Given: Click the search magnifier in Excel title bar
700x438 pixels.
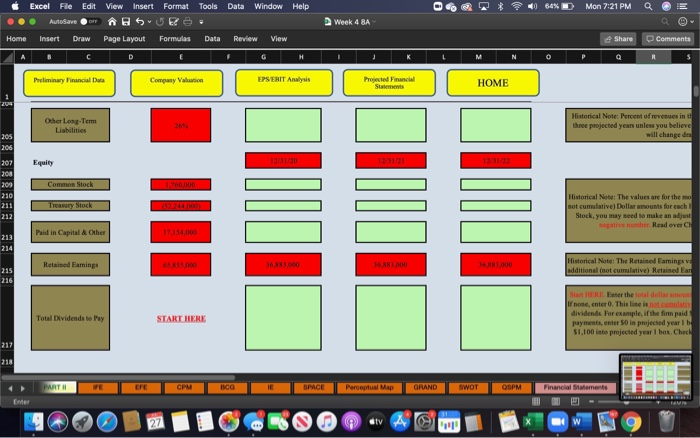Looking at the screenshot, I should [x=665, y=21].
